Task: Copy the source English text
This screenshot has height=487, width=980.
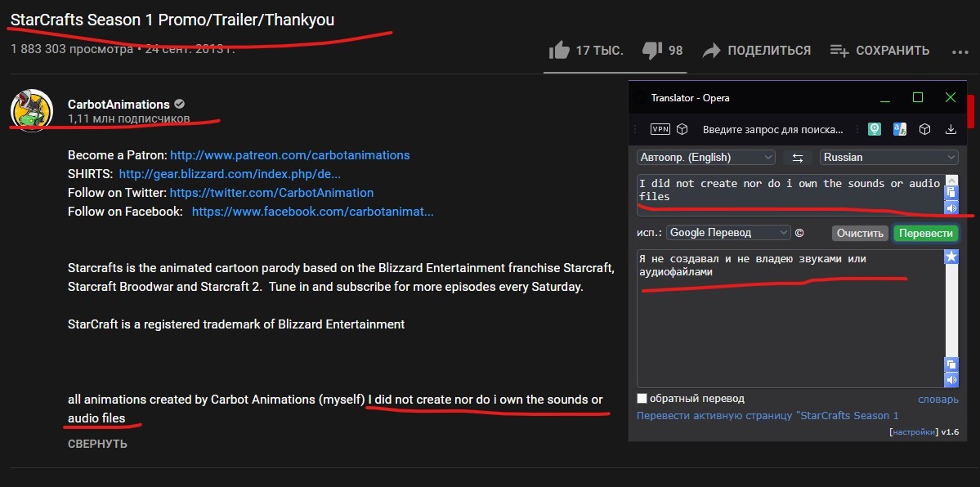Action: (x=951, y=193)
